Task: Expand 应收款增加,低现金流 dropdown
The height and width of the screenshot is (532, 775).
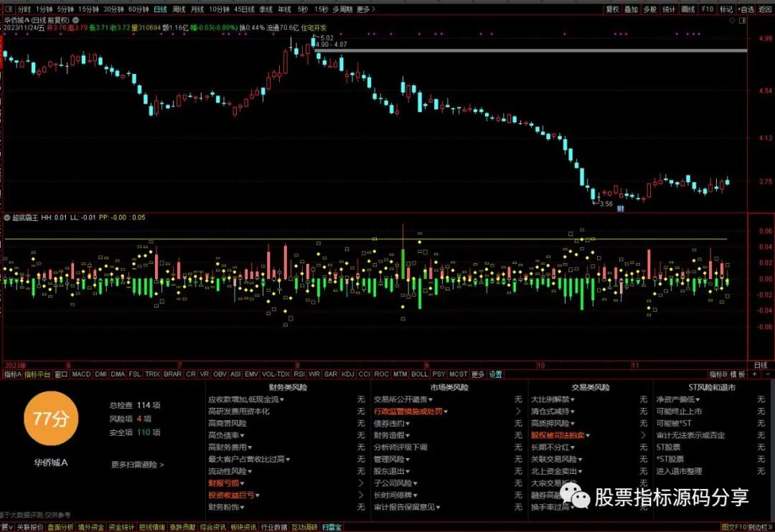Action: coord(245,399)
